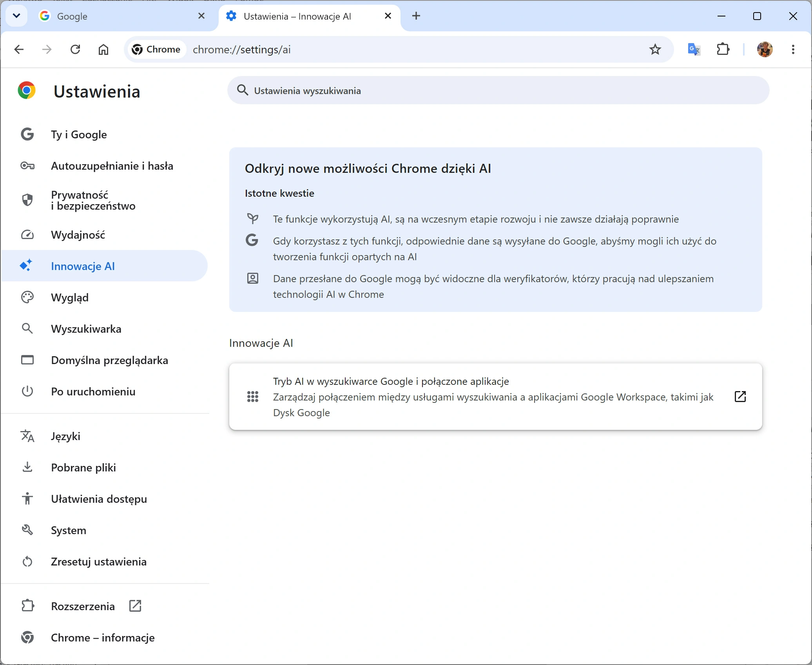Click the palette icon for Wygląd
The width and height of the screenshot is (812, 665).
(x=27, y=297)
